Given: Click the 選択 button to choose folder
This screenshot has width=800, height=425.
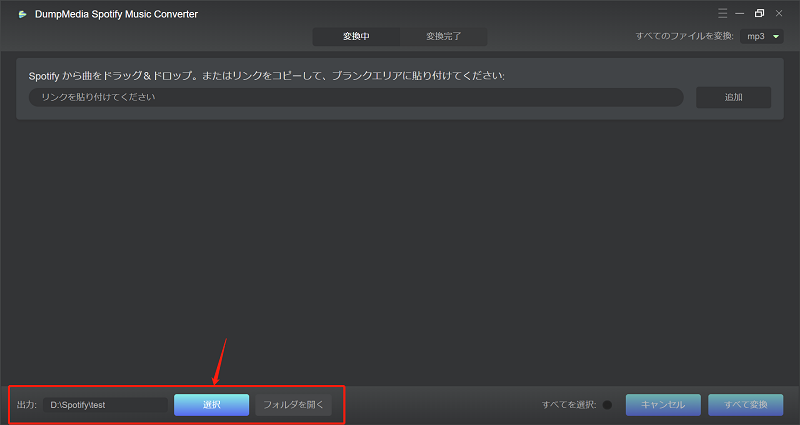Looking at the screenshot, I should [x=211, y=405].
